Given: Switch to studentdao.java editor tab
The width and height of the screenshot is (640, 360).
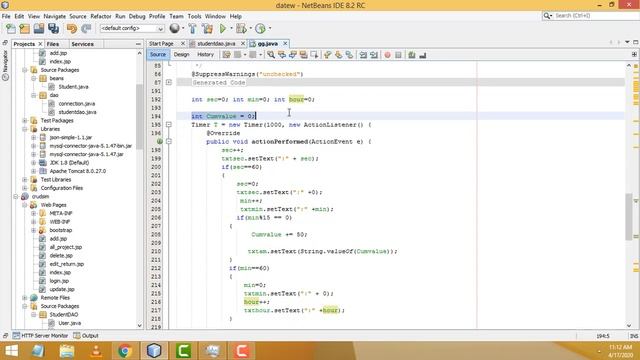Looking at the screenshot, I should (216, 44).
